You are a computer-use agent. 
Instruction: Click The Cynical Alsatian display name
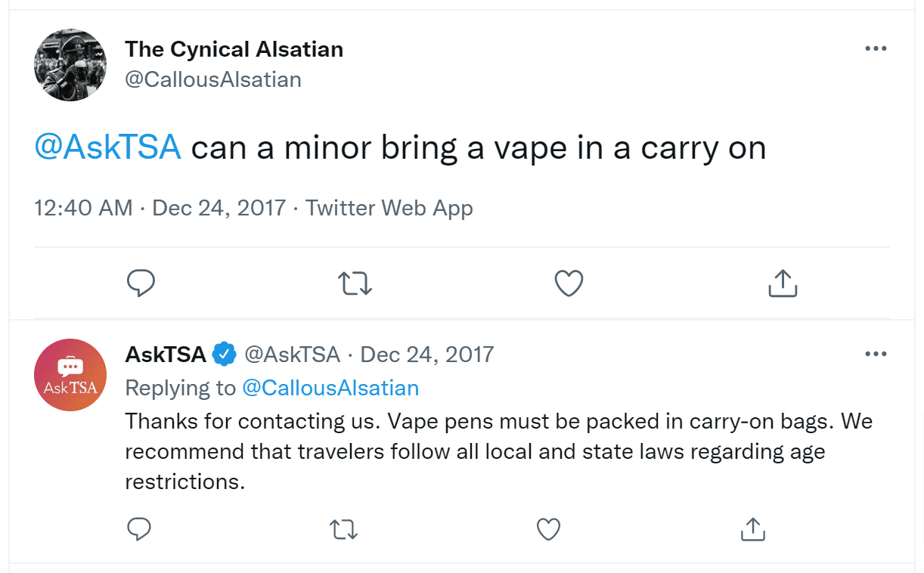[234, 49]
